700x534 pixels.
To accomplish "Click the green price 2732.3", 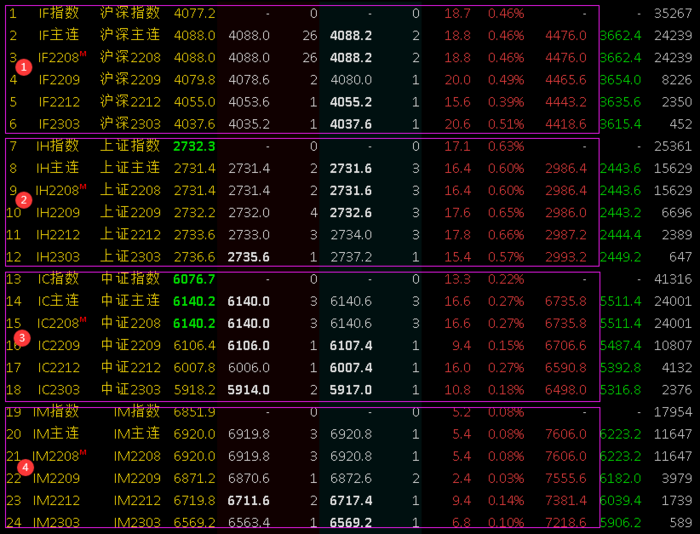I will 194,146.
